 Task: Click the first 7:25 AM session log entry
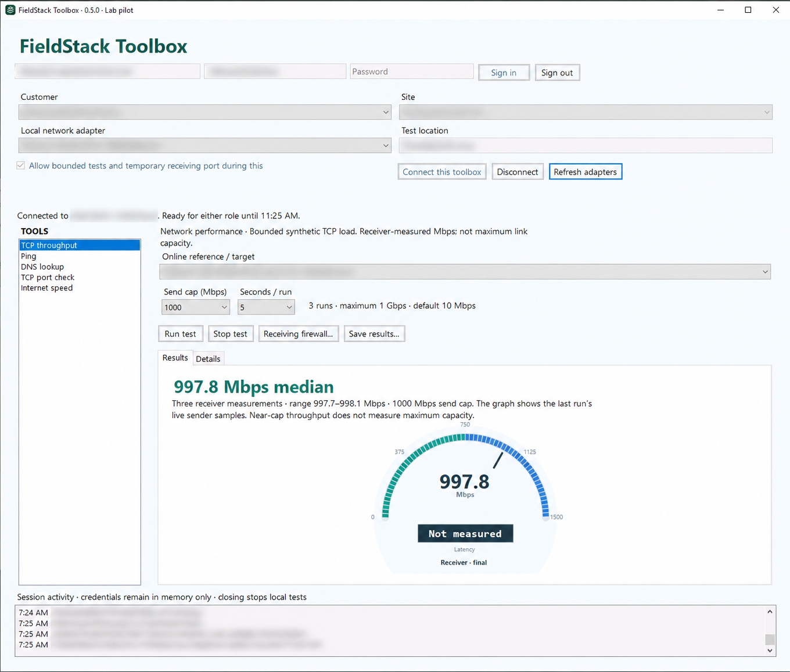point(110,624)
